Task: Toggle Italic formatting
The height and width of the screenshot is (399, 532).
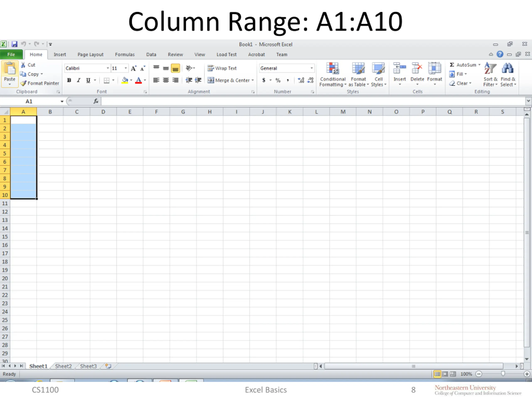Action: 78,80
